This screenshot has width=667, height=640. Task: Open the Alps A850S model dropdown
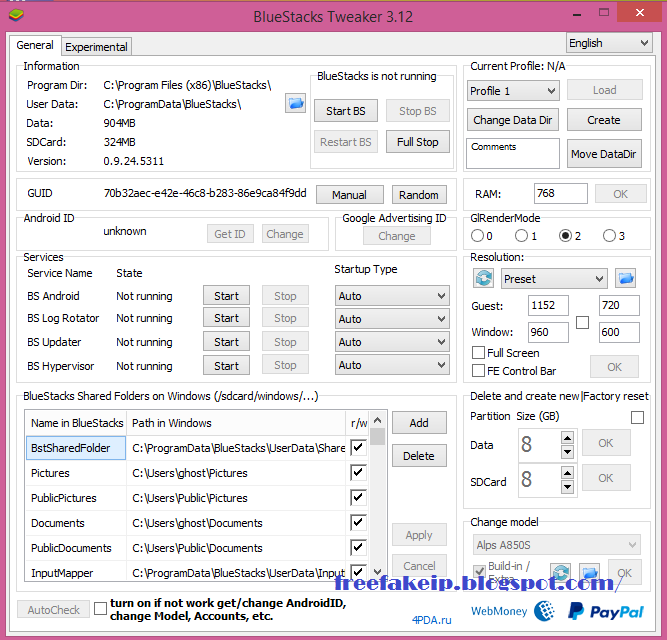pos(556,545)
